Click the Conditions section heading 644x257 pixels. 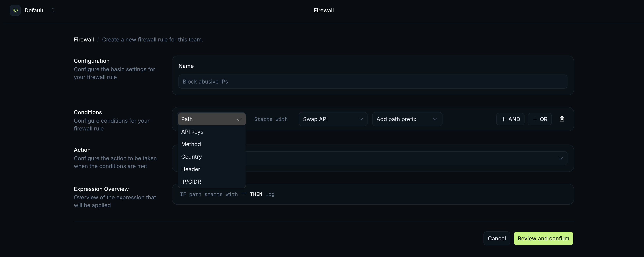[x=88, y=112]
